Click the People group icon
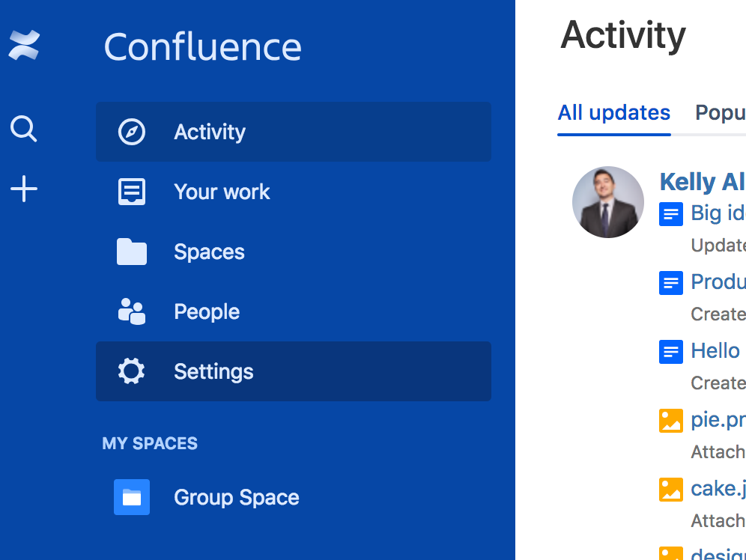746x560 pixels. [132, 311]
